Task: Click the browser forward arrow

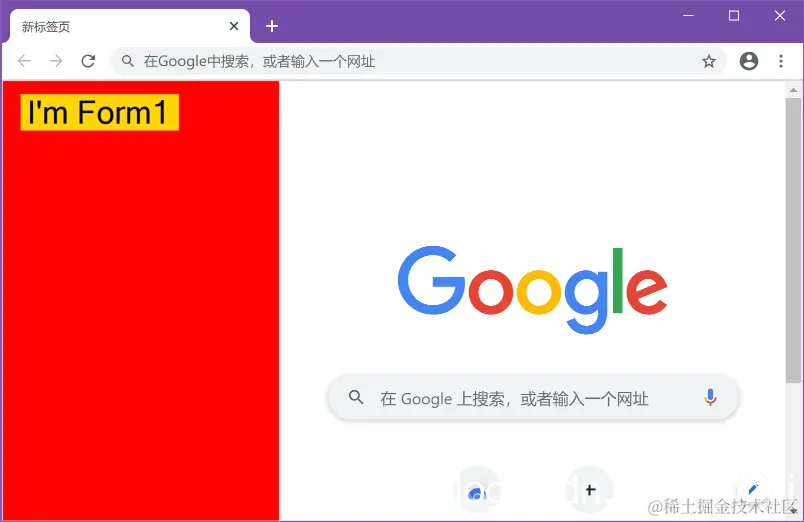Action: click(x=56, y=61)
